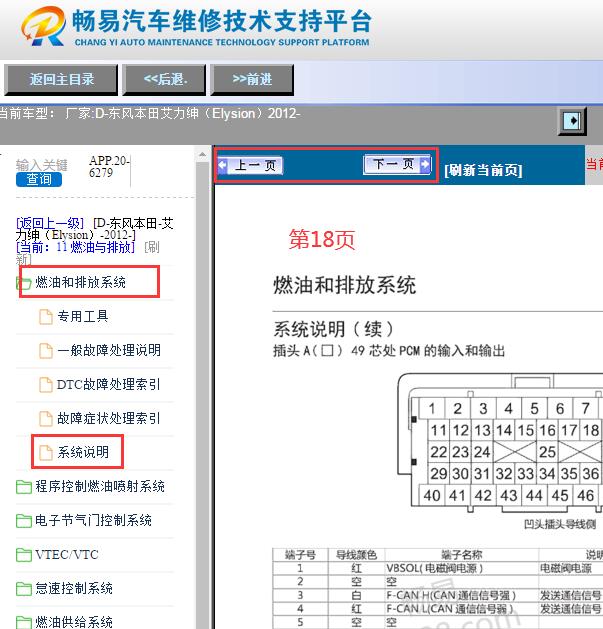Screen dimensions: 603x629
Task: Click the 当前车型 vehicle info text
Action: [x=150, y=114]
